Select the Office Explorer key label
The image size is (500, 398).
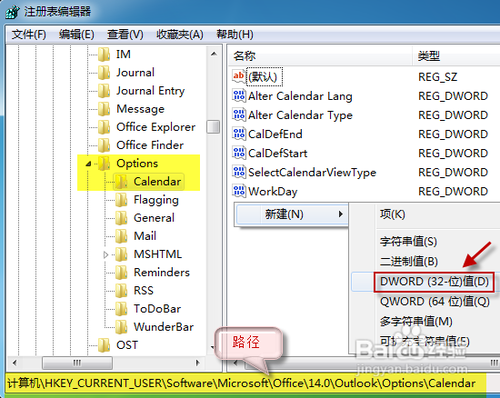click(156, 127)
